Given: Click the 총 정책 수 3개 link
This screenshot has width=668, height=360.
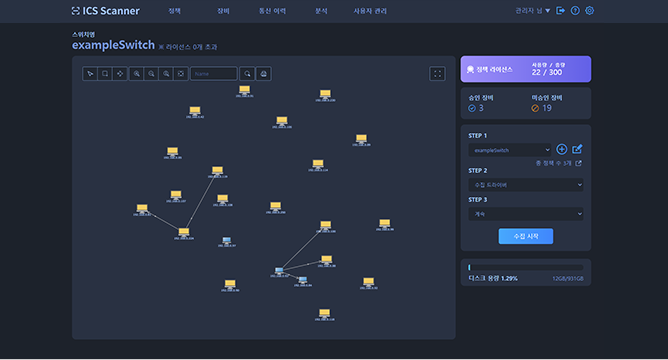Looking at the screenshot, I should (553, 164).
